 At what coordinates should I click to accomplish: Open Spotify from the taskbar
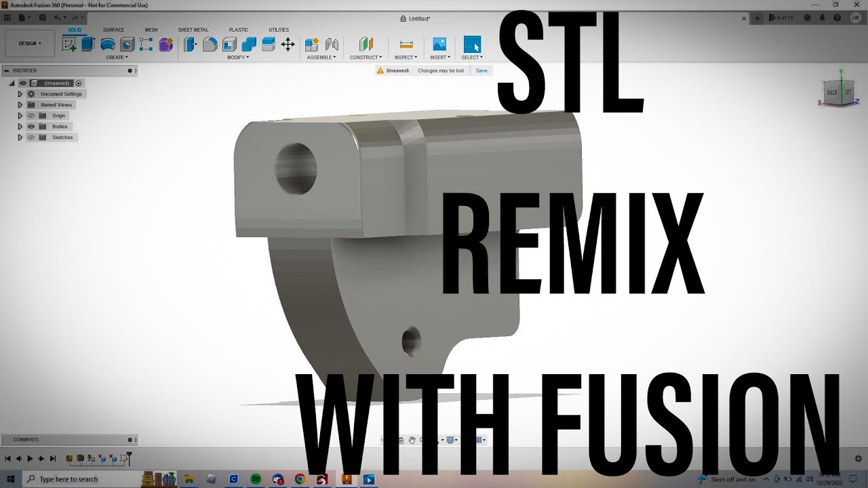pyautogui.click(x=256, y=479)
